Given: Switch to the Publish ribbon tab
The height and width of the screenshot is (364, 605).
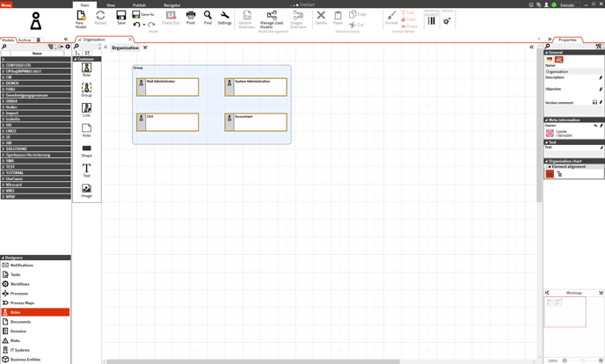Looking at the screenshot, I should click(139, 5).
